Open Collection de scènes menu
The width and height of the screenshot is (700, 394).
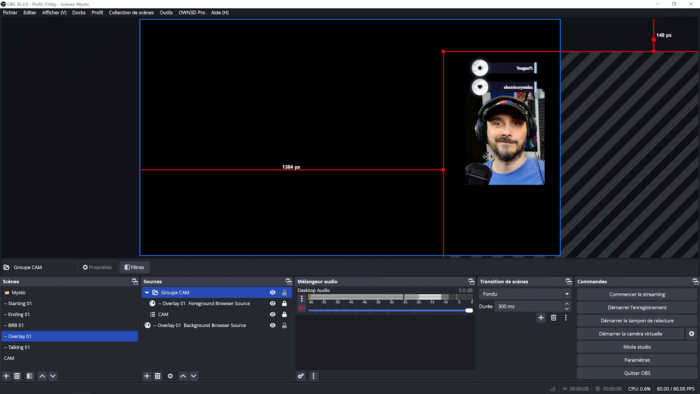click(x=131, y=12)
